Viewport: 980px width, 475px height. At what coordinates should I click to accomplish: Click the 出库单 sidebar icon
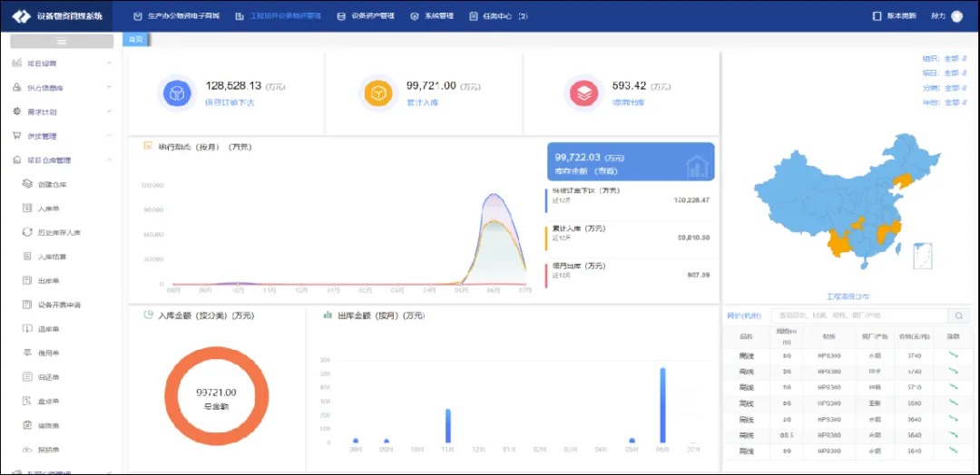coord(27,280)
